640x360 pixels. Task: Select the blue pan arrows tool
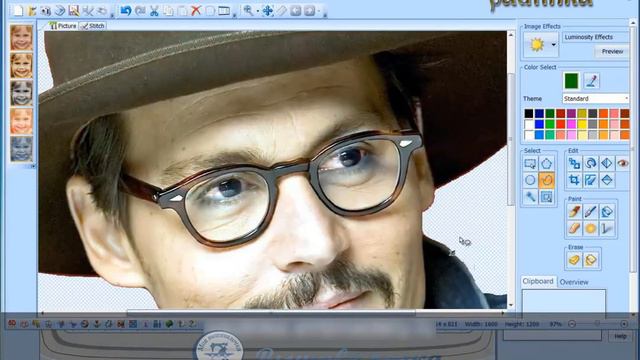268,11
